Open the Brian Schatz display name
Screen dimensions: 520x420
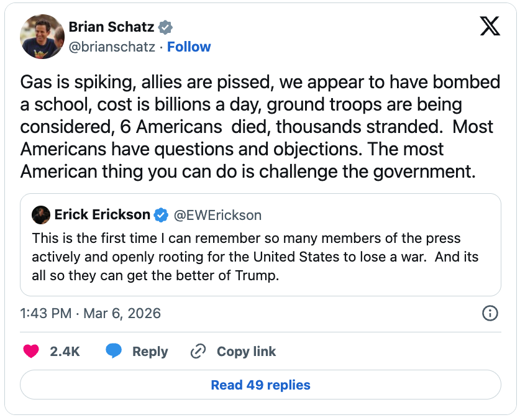(112, 27)
